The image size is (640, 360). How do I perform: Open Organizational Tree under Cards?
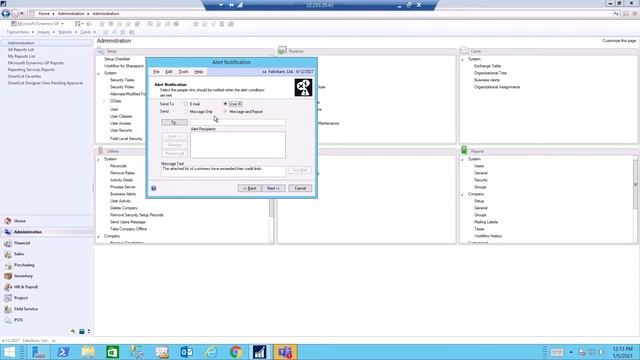490,73
